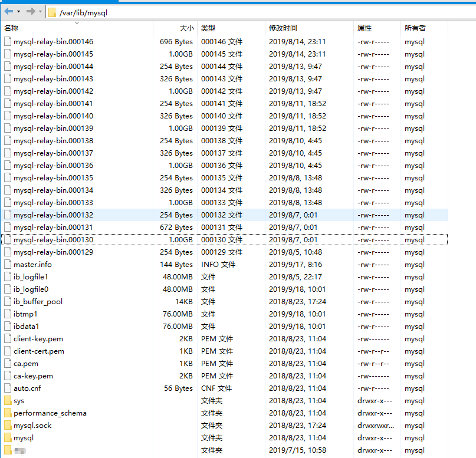This screenshot has width=476, height=458.
Task: Select file icon of mysql-relay-bin.000135
Action: pyautogui.click(x=8, y=178)
